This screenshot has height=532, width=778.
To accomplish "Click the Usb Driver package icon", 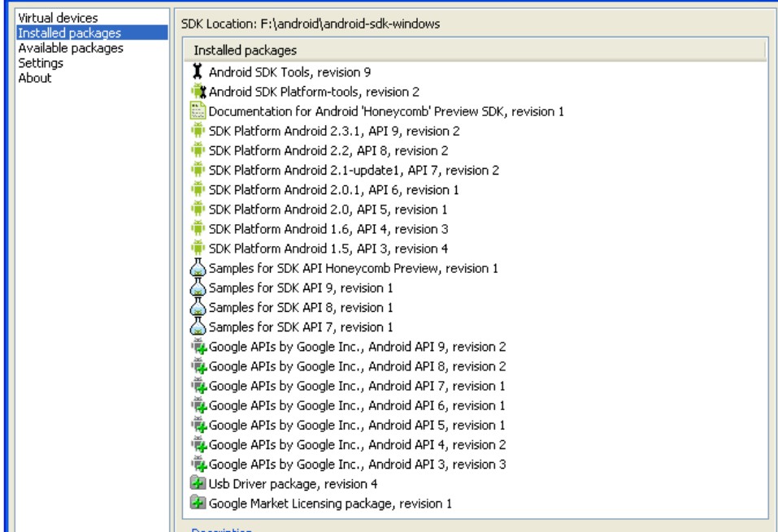I will tap(198, 483).
